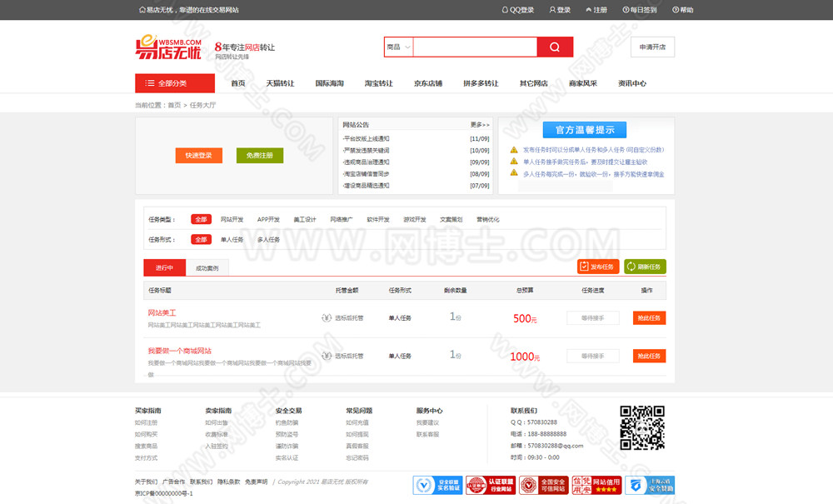This screenshot has width=833, height=504.
Task: Click the green 刷新任务 button
Action: 645,267
